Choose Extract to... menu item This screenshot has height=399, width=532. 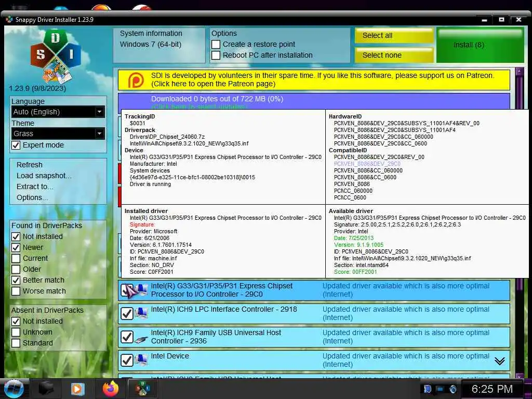(x=35, y=187)
